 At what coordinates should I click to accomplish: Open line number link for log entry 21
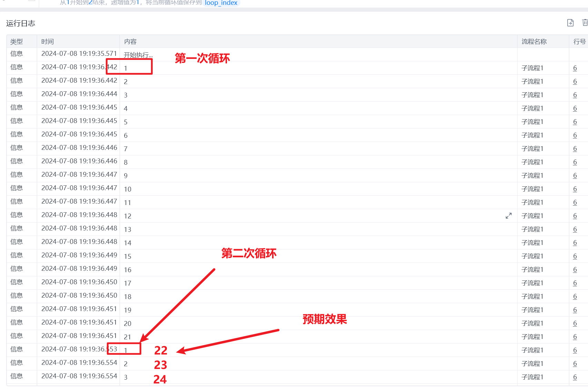(x=575, y=337)
